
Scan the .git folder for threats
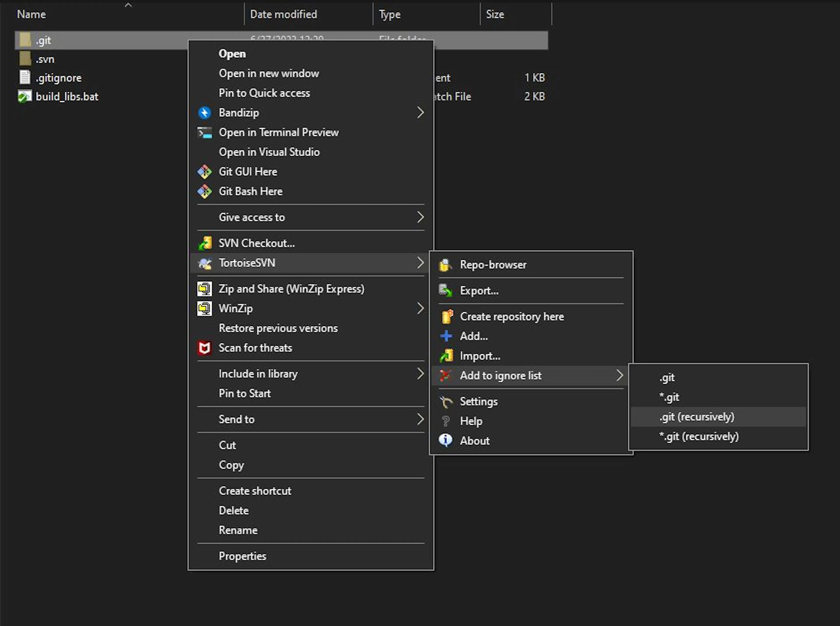pyautogui.click(x=256, y=348)
